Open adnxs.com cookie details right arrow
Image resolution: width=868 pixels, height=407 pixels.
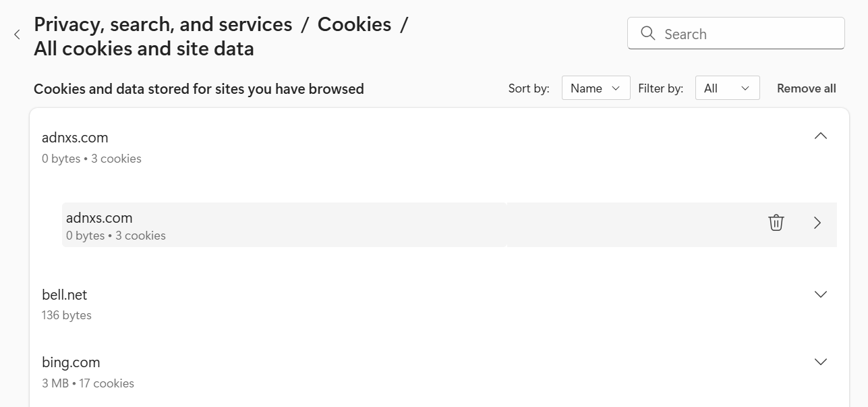tap(817, 223)
